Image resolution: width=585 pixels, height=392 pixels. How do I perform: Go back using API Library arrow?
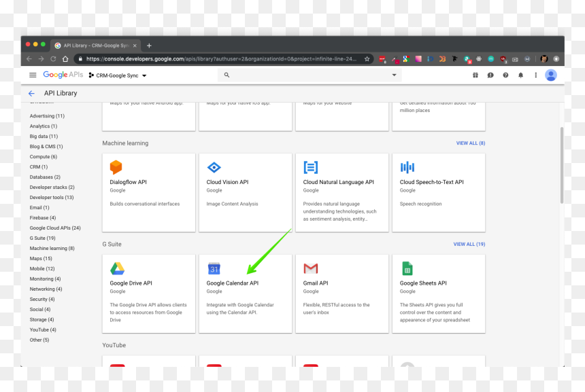[x=31, y=93]
